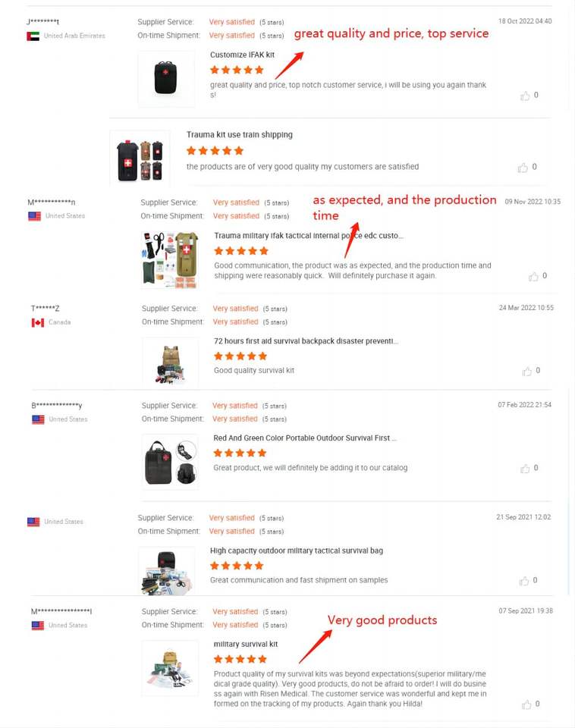Image resolution: width=575 pixels, height=728 pixels.
Task: Click the Canada flag icon
Action: point(38,323)
